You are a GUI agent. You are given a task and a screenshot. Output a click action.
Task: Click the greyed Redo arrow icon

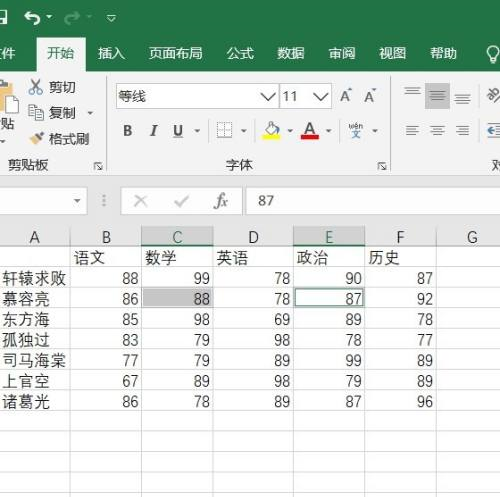(x=72, y=18)
